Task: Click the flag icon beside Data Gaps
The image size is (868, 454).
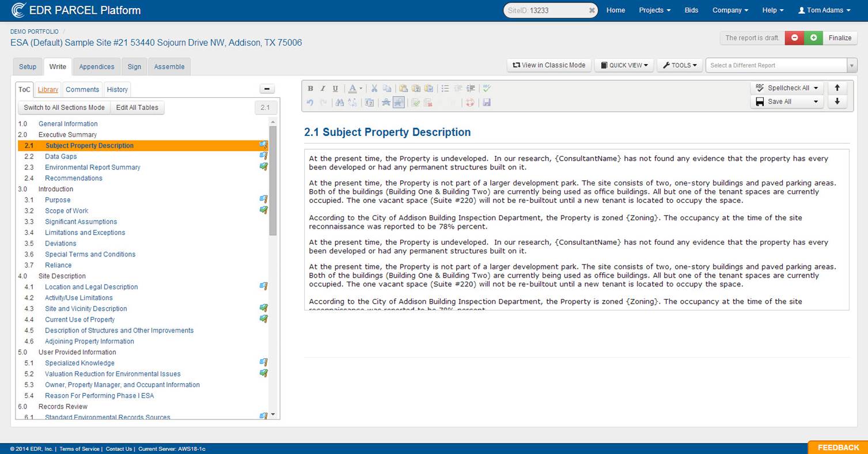Action: click(263, 156)
